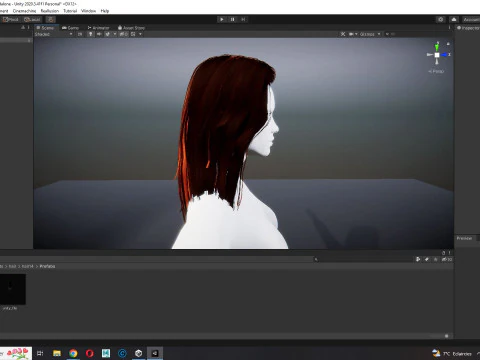This screenshot has width=480, height=360.
Task: Click the favorites star icon in Project panel
Action: (435, 259)
